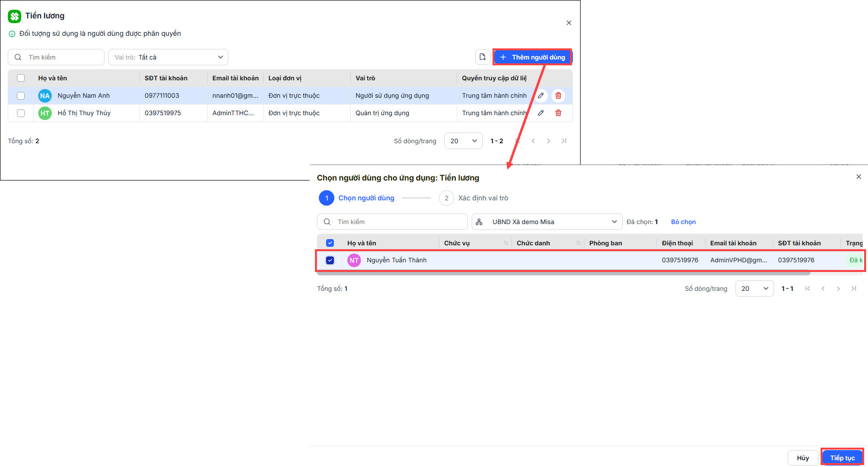Screen dimensions: 868x467
Task: Click the Điện thoại column header
Action: pos(677,243)
